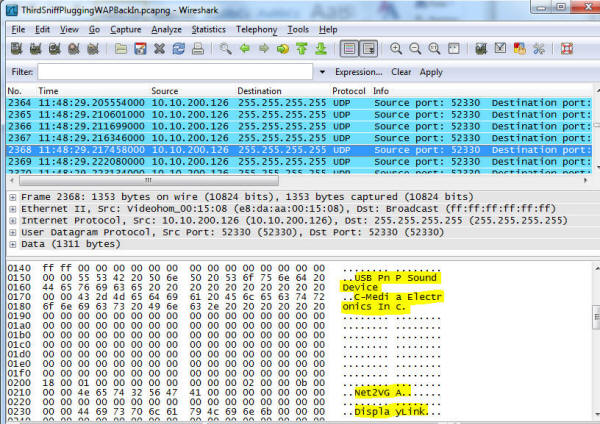The image size is (600, 424).
Task: Open the Go menu
Action: [94, 29]
